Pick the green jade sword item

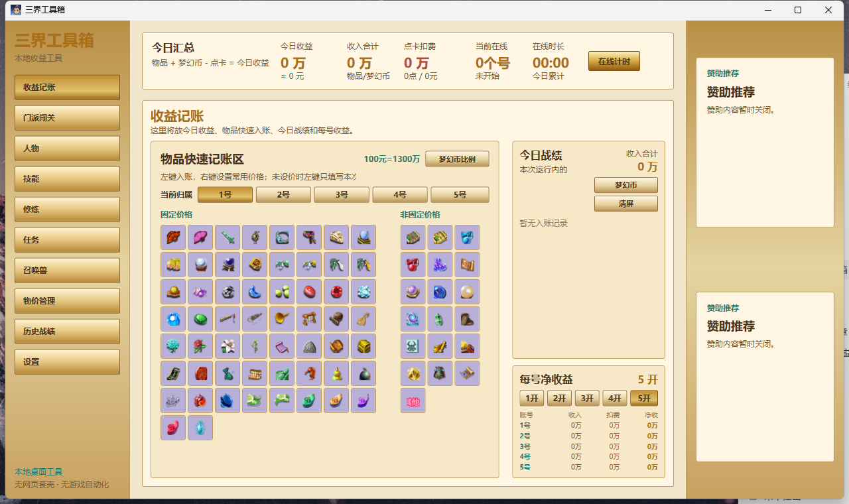point(228,237)
